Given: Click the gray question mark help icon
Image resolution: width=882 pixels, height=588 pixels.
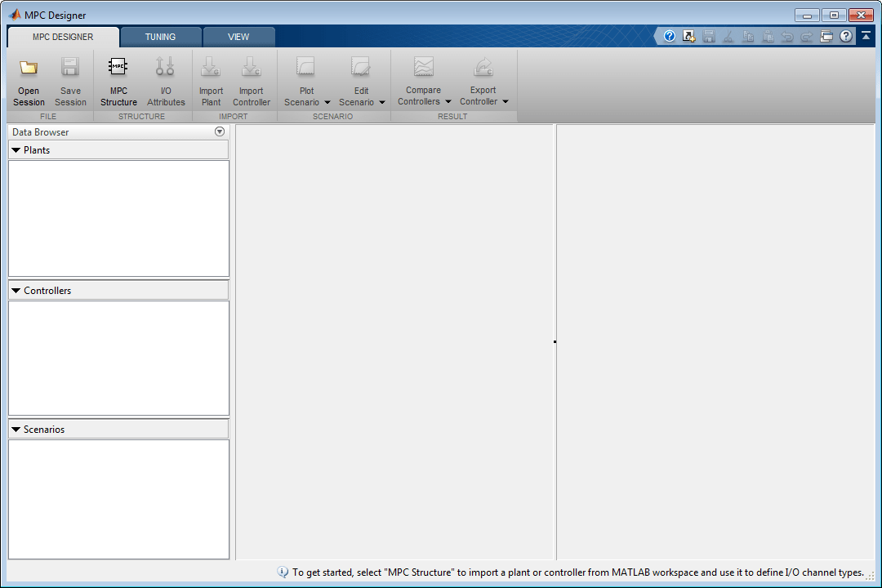Looking at the screenshot, I should 846,37.
